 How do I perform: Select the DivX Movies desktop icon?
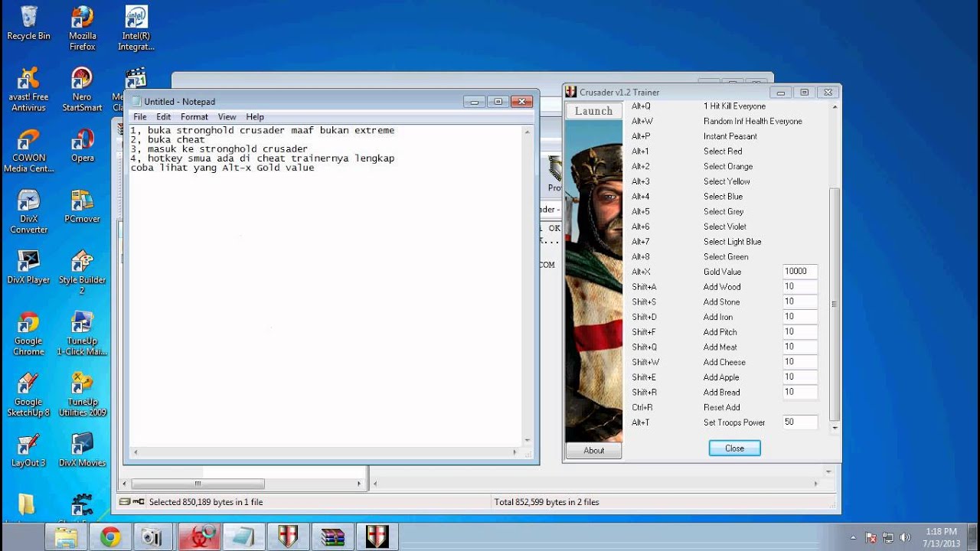82,449
